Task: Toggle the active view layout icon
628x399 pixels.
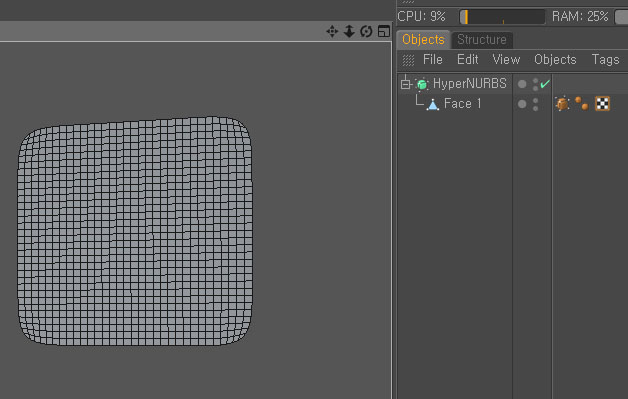Action: pyautogui.click(x=384, y=31)
